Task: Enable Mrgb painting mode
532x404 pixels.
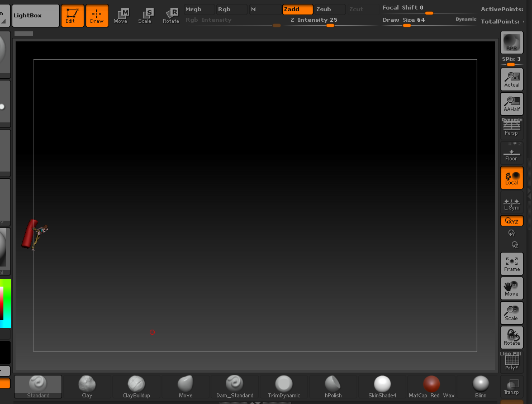Action: tap(199, 9)
